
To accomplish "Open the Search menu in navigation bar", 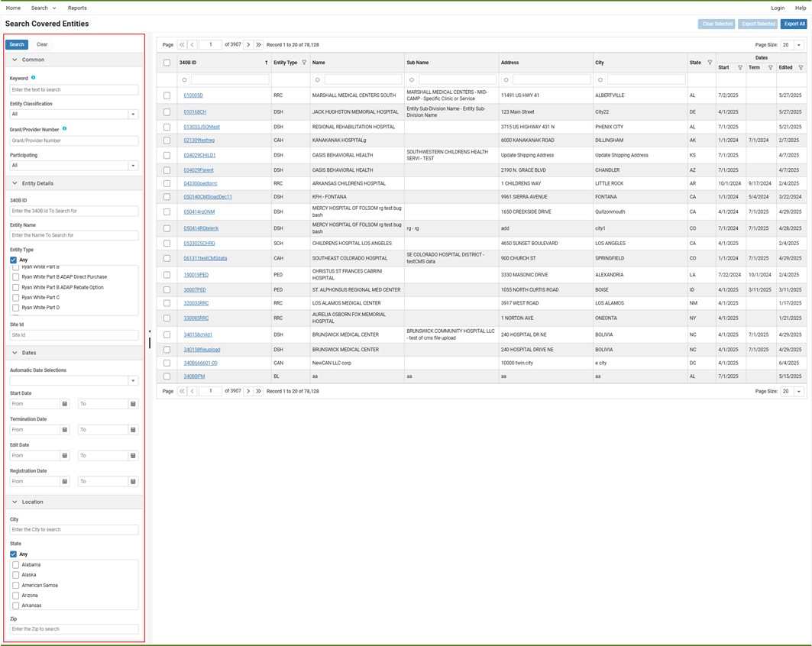I will click(43, 8).
